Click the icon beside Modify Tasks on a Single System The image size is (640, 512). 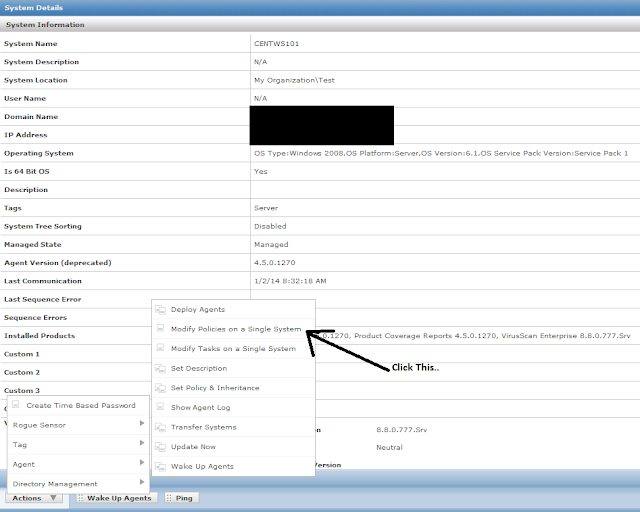160,348
